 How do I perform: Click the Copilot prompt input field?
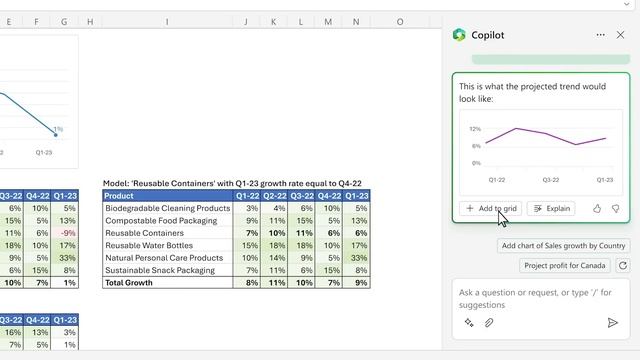tap(541, 298)
